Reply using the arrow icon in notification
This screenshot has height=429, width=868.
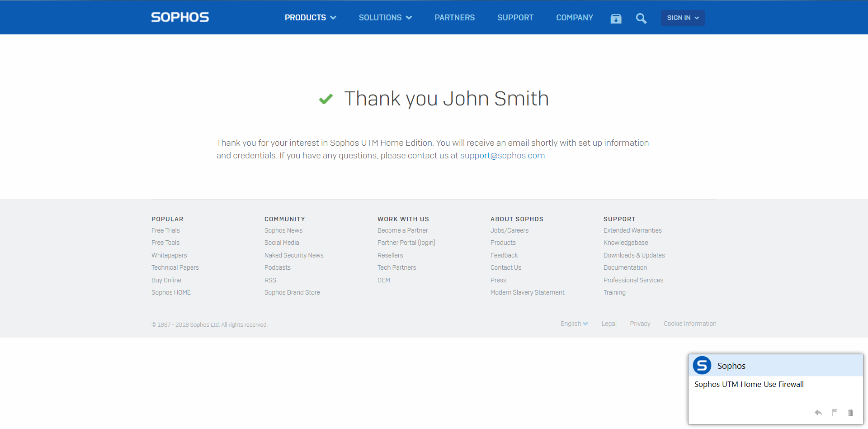(818, 413)
